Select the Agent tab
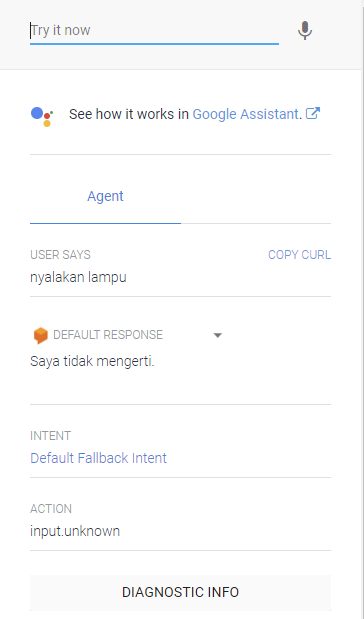The width and height of the screenshot is (364, 619). pyautogui.click(x=105, y=196)
